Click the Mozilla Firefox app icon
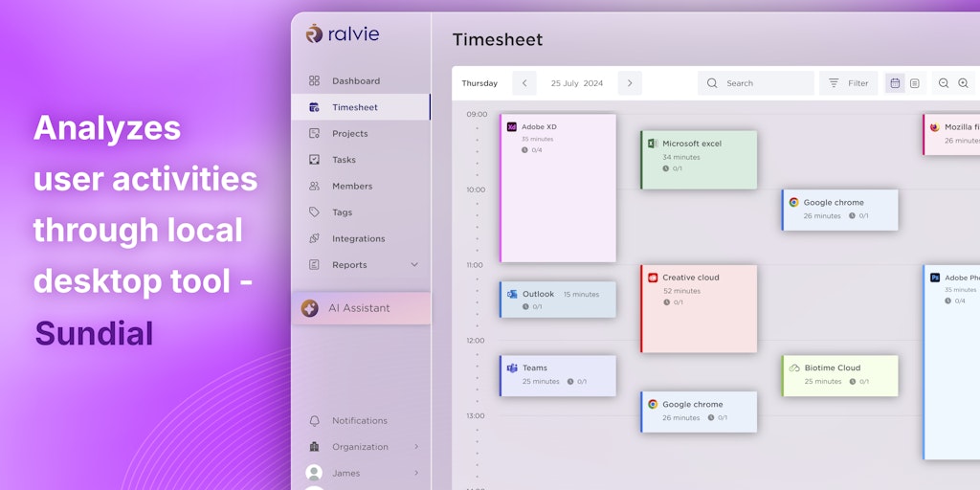 pos(934,127)
